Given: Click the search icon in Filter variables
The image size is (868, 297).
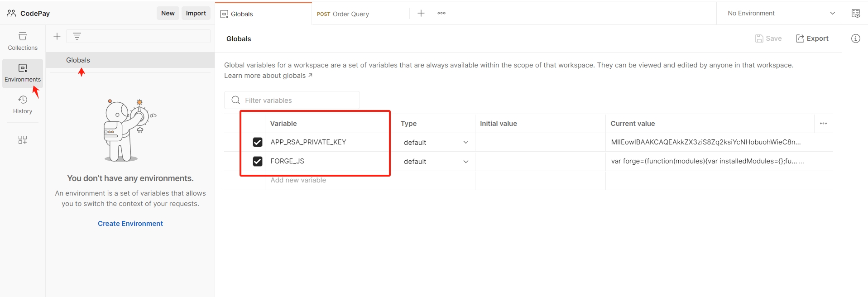Looking at the screenshot, I should tap(235, 100).
